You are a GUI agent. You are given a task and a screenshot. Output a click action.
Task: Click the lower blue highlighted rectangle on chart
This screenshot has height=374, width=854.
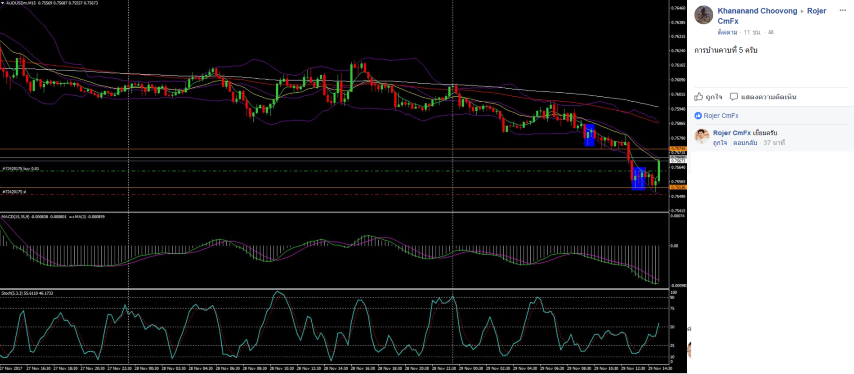pyautogui.click(x=639, y=179)
